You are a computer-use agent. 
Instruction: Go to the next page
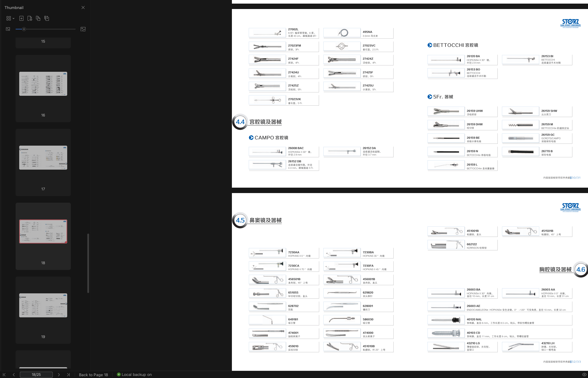coord(59,374)
